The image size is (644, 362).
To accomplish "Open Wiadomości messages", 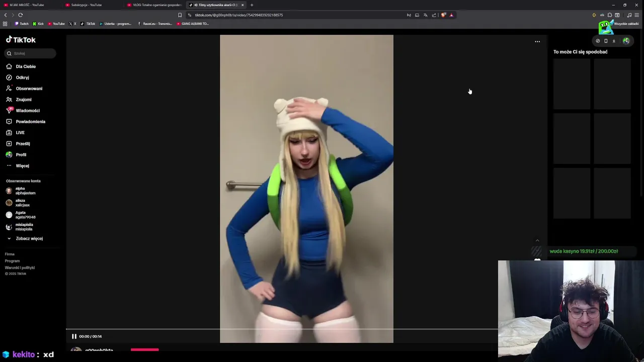I will 23,111.
